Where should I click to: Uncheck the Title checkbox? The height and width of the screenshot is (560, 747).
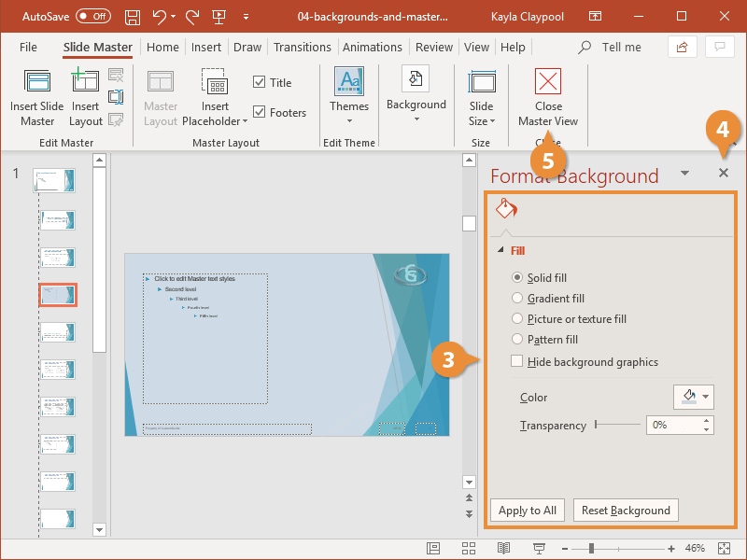point(260,82)
